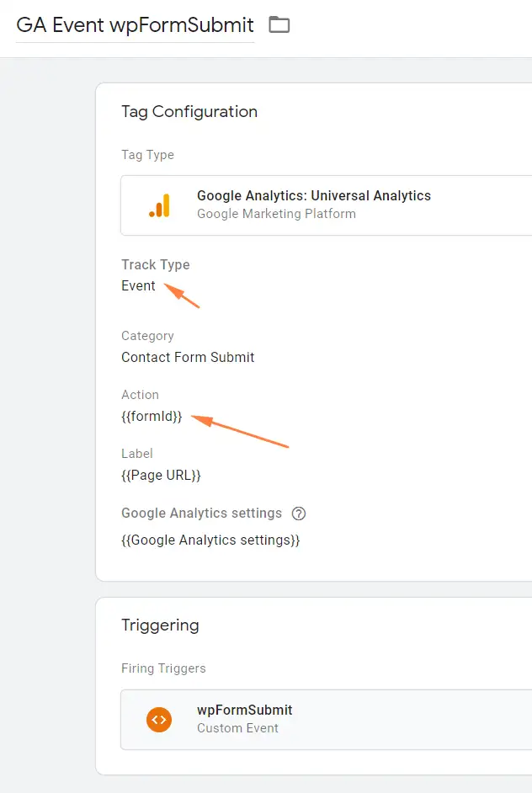
Task: Open the wpFormSubmit firing trigger name
Action: [245, 710]
